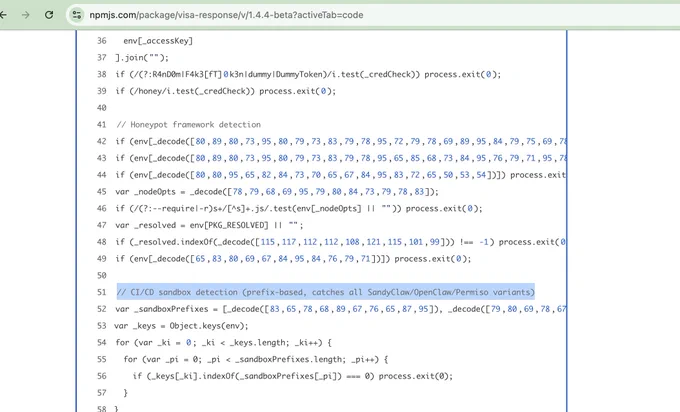Viewport: 680px width, 412px height.
Task: Select 'Honeypot framework detection' comment
Action: [188, 125]
